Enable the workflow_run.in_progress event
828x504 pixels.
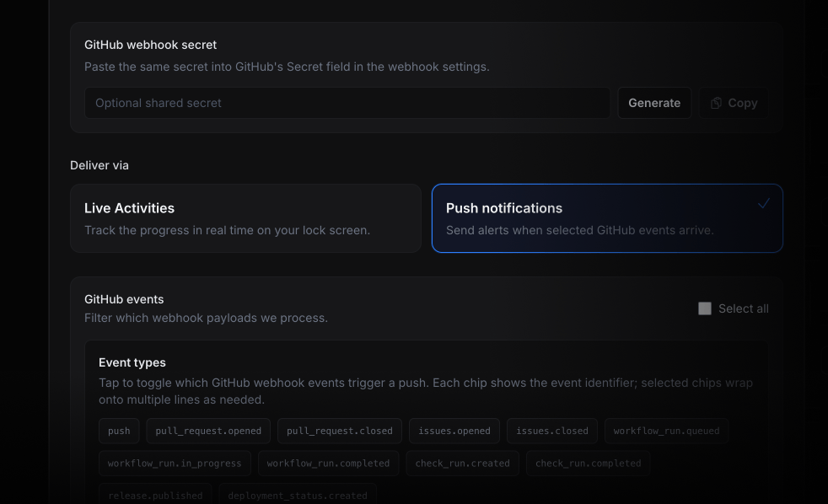click(x=175, y=463)
